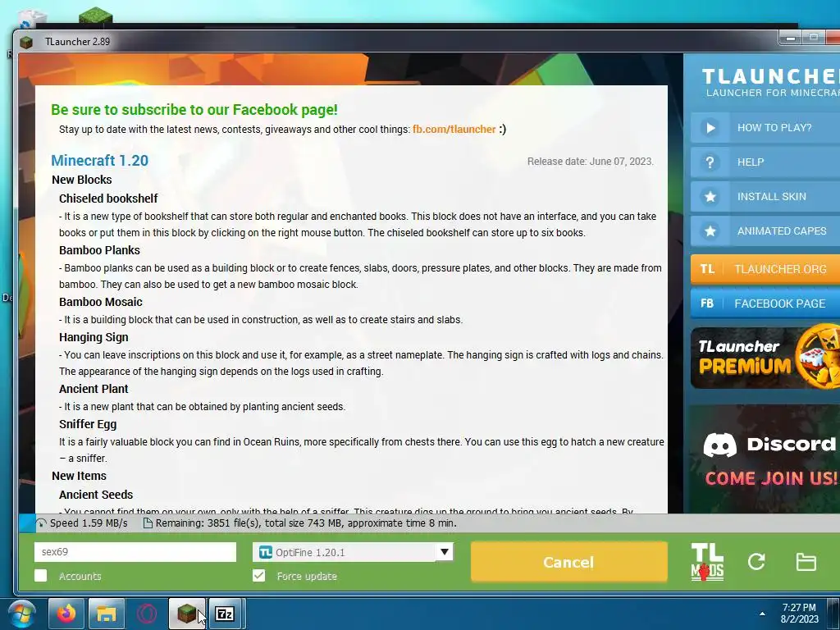Click the 'Ancient Plant' heading
840x630 pixels.
(94, 388)
